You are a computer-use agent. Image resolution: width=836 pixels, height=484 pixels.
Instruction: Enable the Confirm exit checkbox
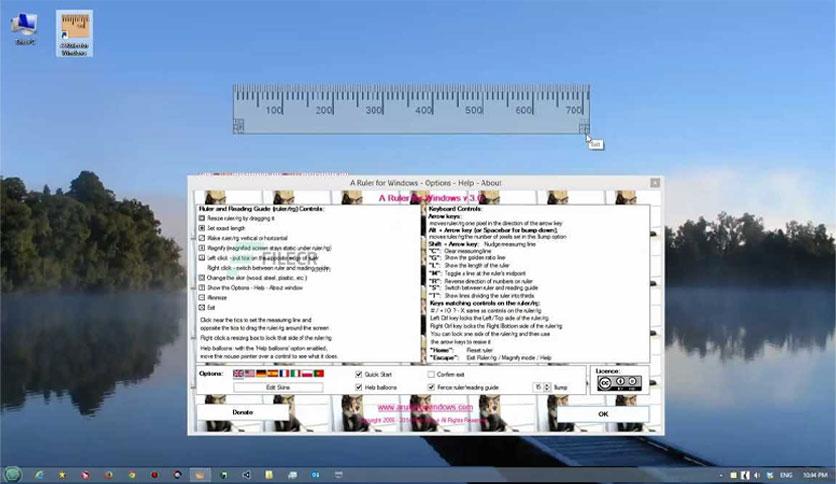pyautogui.click(x=431, y=374)
